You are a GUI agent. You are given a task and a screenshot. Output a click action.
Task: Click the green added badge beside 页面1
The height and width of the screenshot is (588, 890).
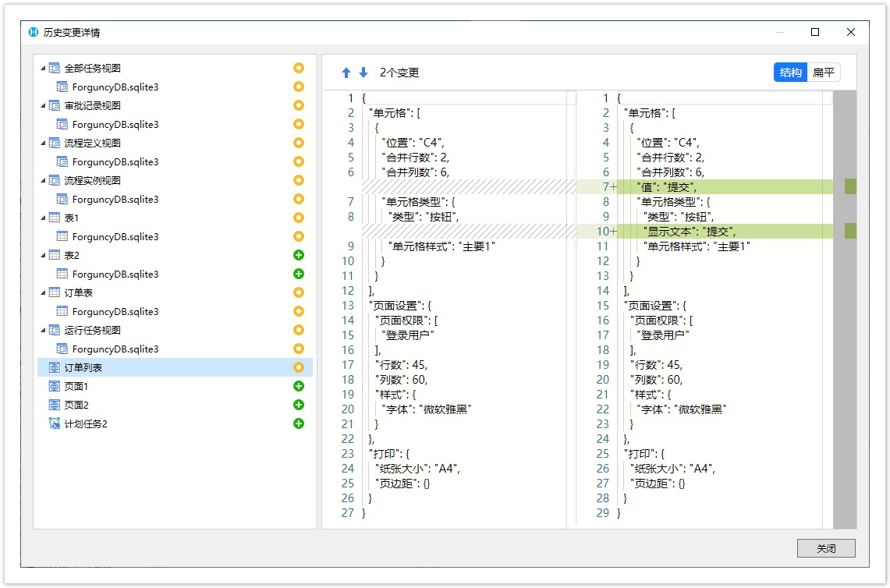pyautogui.click(x=298, y=386)
